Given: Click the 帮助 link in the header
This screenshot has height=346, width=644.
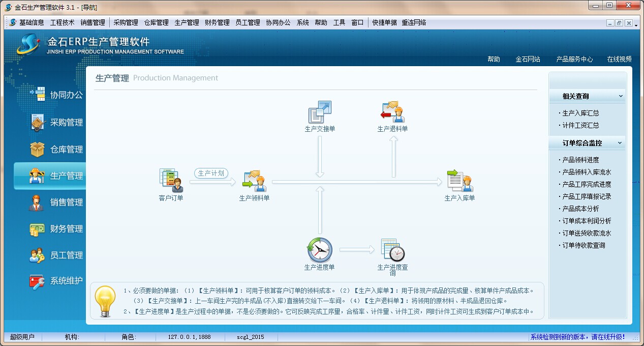Looking at the screenshot, I should (494, 59).
